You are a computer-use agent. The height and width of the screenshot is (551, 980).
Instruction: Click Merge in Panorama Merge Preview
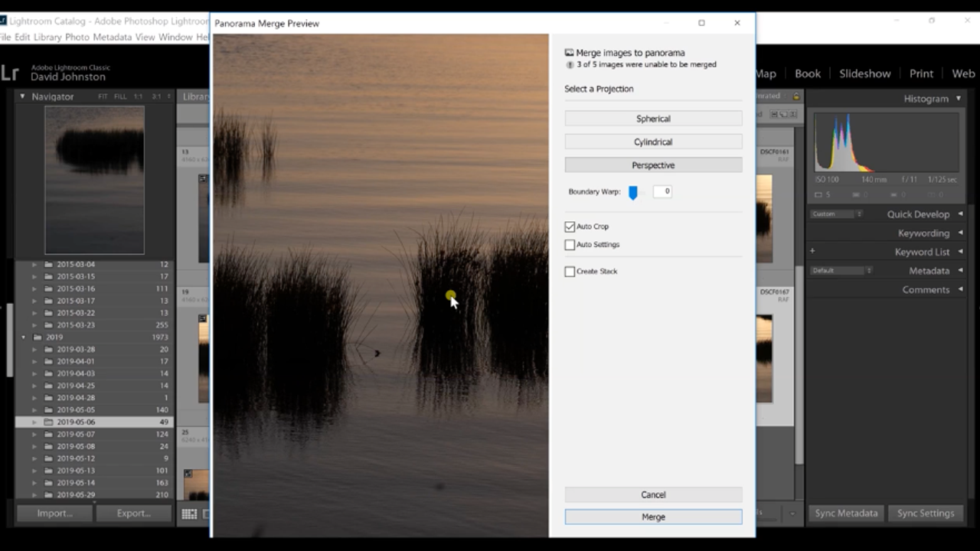[653, 517]
